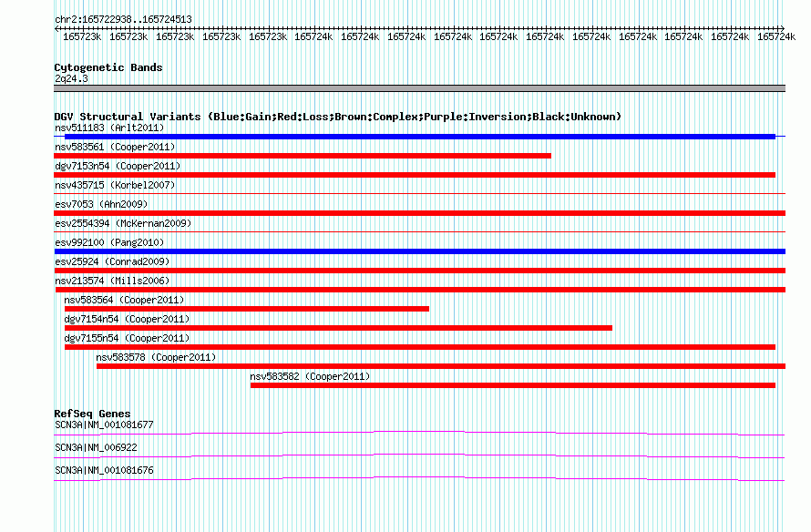Screen dimensions: 811x532
Task: Open variant label esv2554394 (McKernan2009)
Action: pyautogui.click(x=123, y=223)
